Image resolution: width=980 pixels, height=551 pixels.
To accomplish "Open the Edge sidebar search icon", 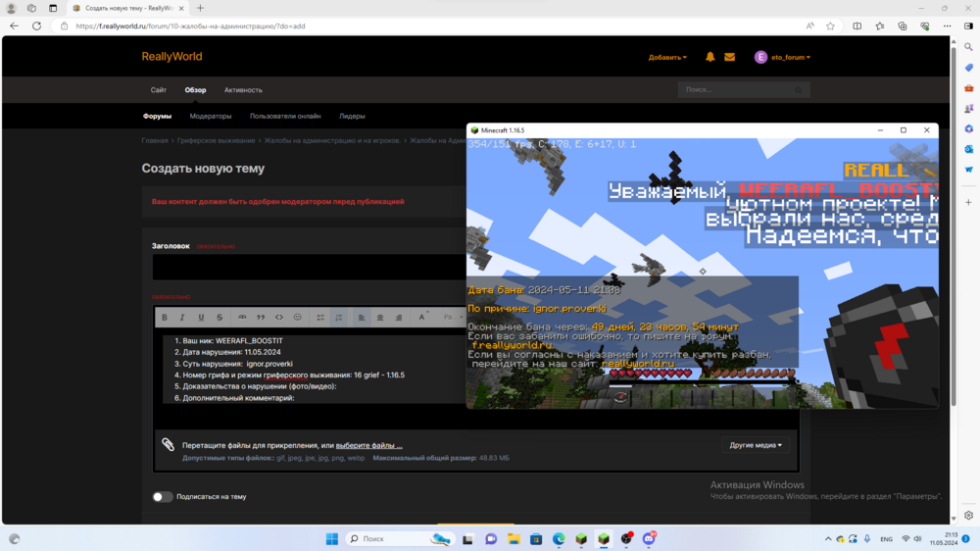I will tap(969, 47).
